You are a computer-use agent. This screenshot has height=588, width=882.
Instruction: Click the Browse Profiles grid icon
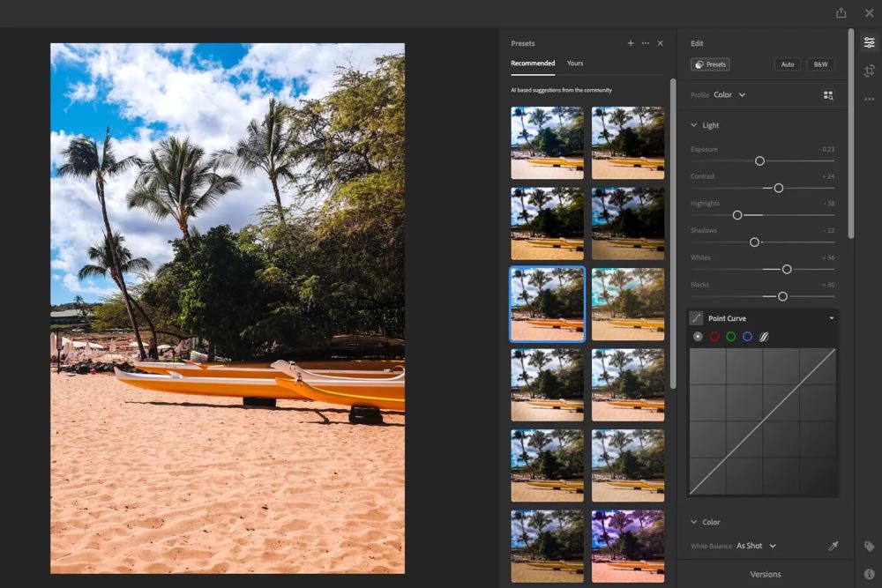pyautogui.click(x=828, y=95)
